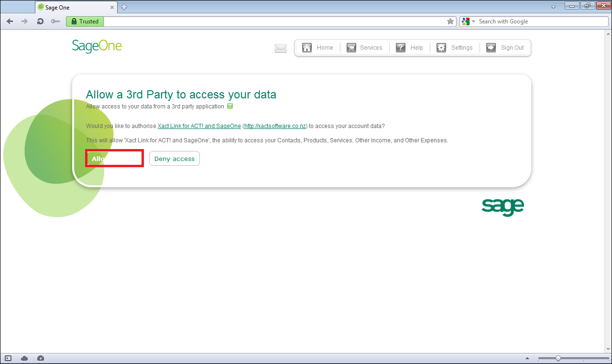The height and width of the screenshot is (364, 612).
Task: Open Help in the navigation bar
Action: click(x=409, y=48)
